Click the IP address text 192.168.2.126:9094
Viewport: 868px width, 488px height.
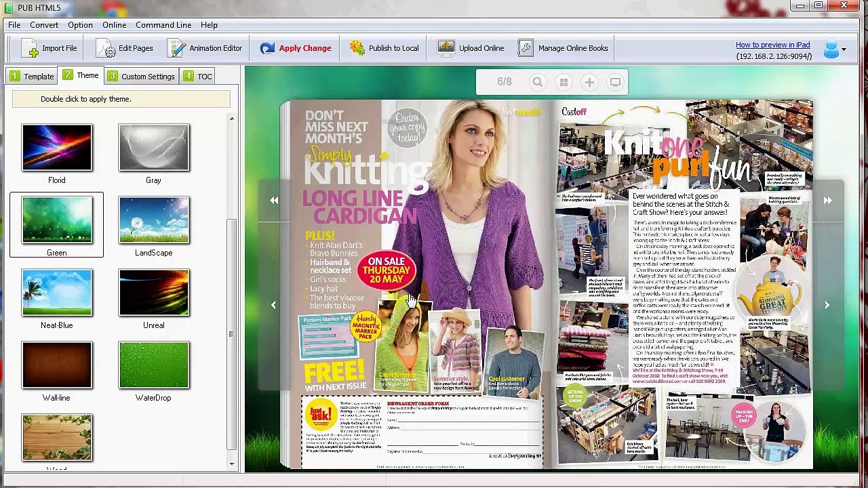point(774,56)
